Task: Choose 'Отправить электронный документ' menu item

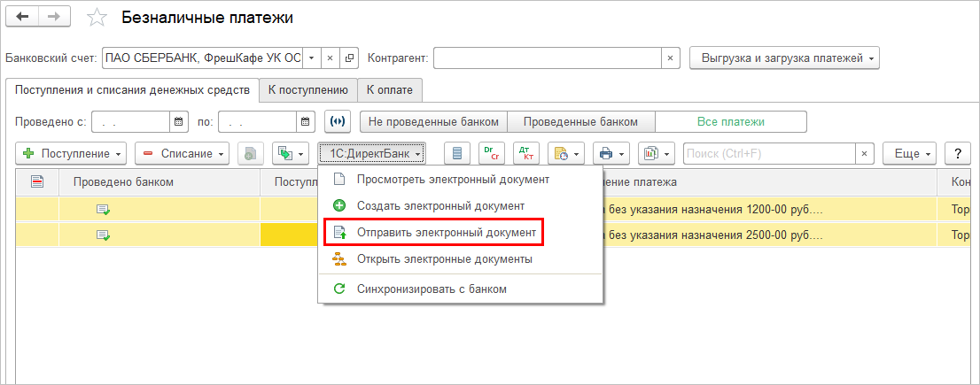Action: tap(446, 233)
